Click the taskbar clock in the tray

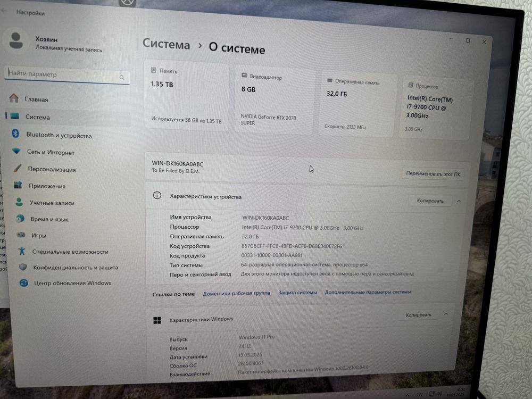pyautogui.click(x=456, y=393)
